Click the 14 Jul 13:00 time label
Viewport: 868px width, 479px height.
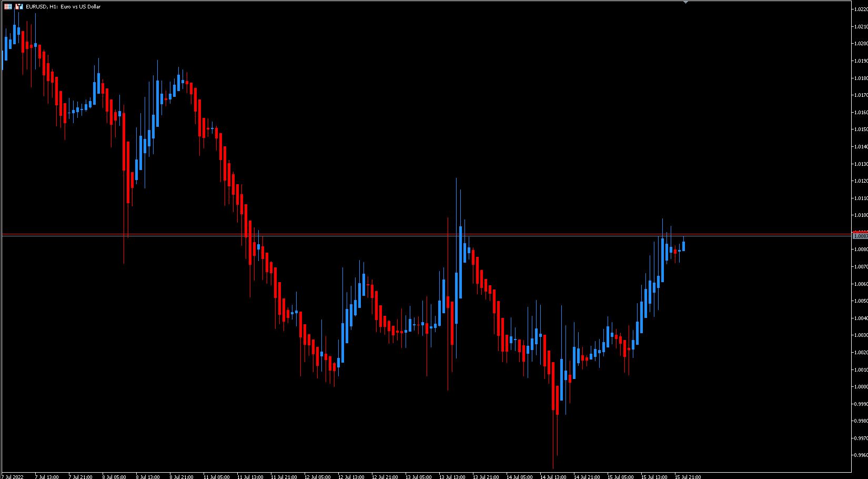(x=553, y=477)
